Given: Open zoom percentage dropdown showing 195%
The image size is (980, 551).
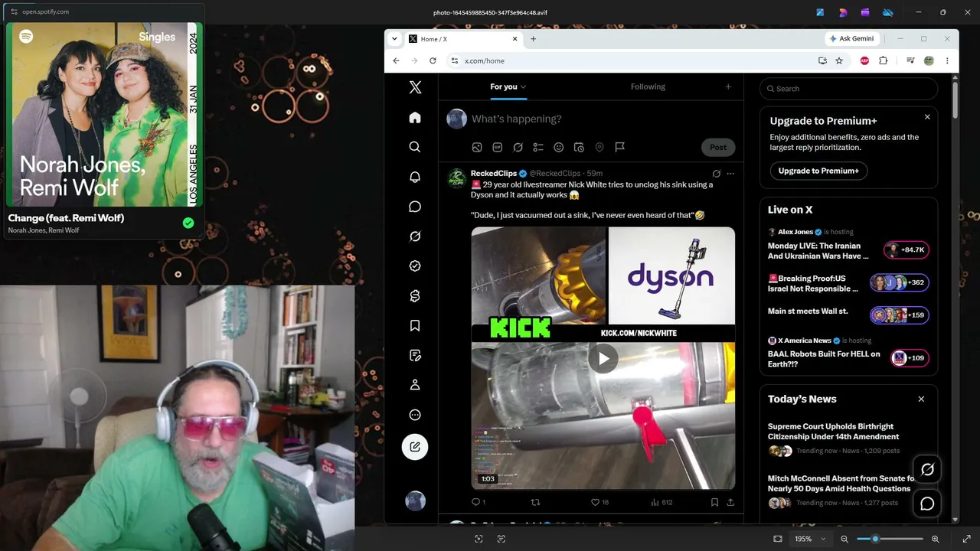Looking at the screenshot, I should click(810, 539).
